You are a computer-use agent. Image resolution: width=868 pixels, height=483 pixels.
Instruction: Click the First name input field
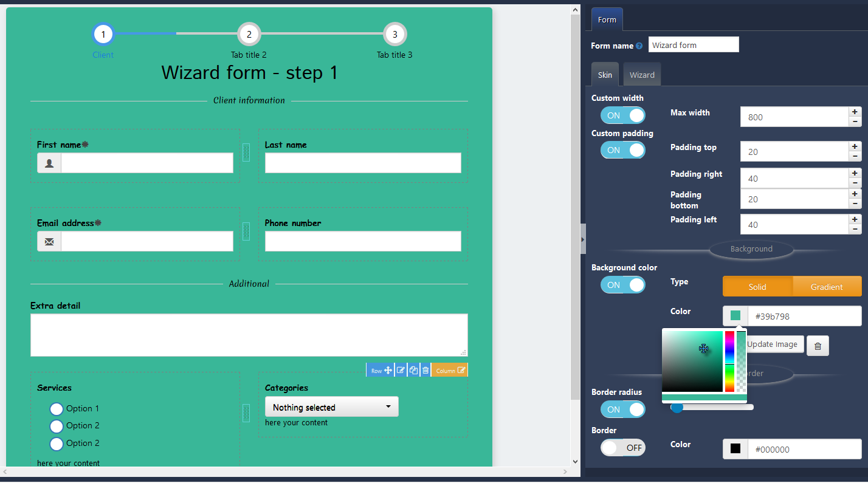click(147, 163)
